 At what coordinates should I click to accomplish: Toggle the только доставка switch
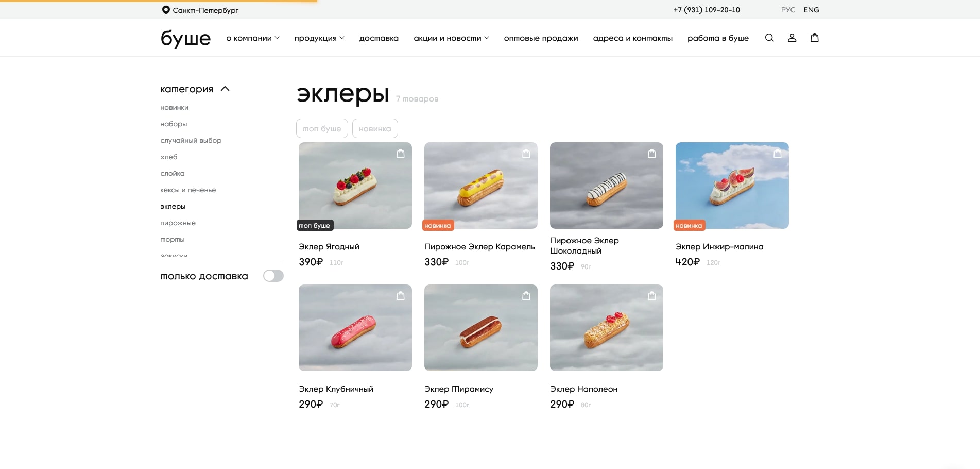click(273, 276)
